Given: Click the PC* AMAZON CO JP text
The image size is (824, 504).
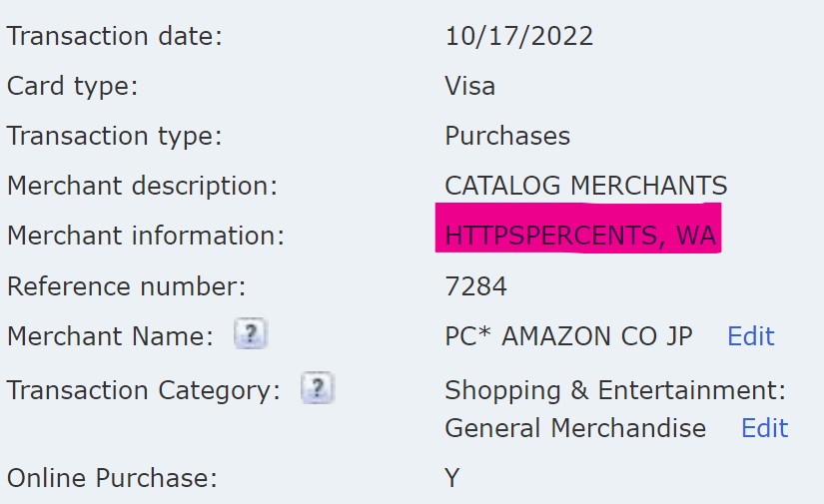Looking at the screenshot, I should (568, 336).
